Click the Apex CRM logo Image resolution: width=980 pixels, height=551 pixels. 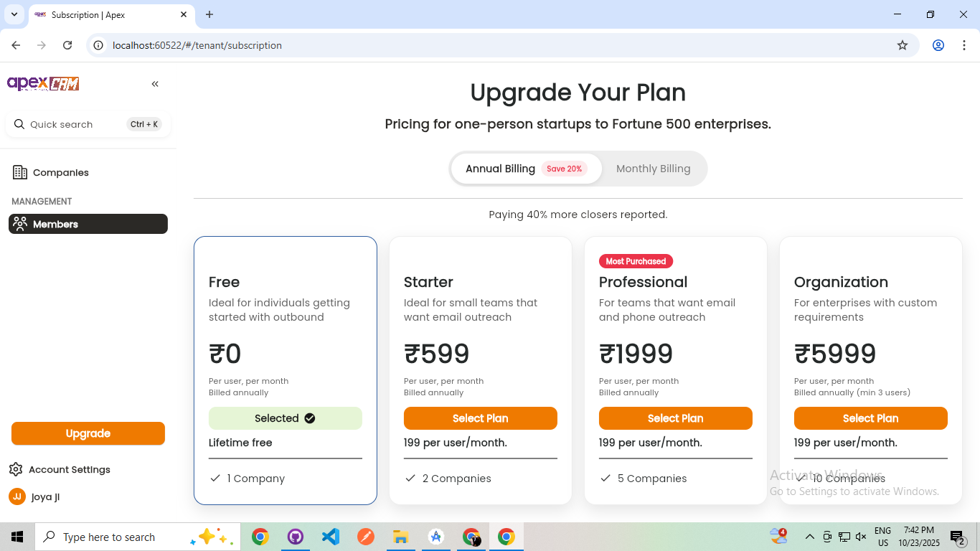point(43,84)
